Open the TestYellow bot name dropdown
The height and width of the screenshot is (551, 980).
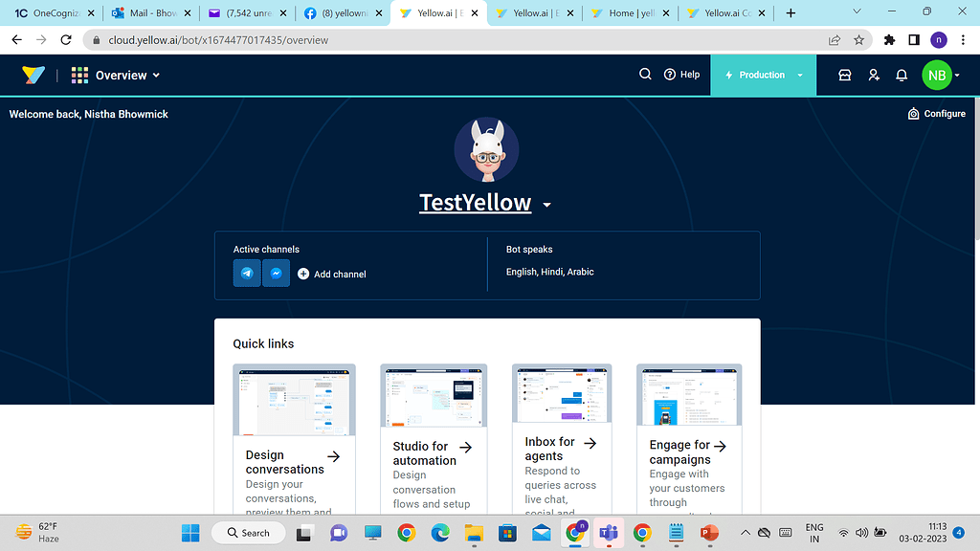click(546, 205)
